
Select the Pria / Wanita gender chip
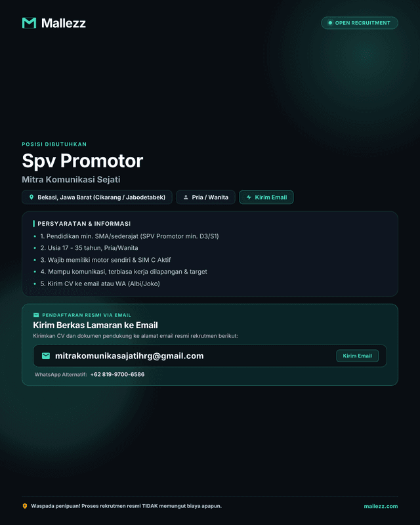pyautogui.click(x=205, y=198)
